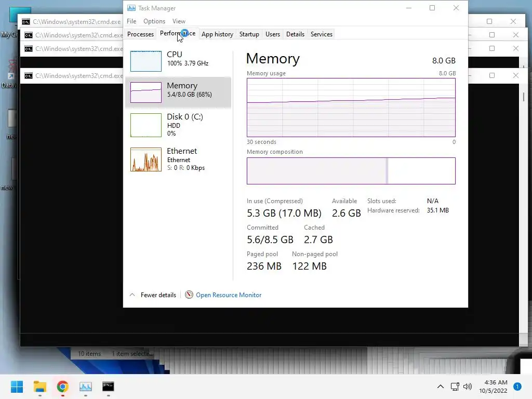532x399 pixels.
Task: Select the CPU performance graph thumbnail
Action: pos(146,61)
